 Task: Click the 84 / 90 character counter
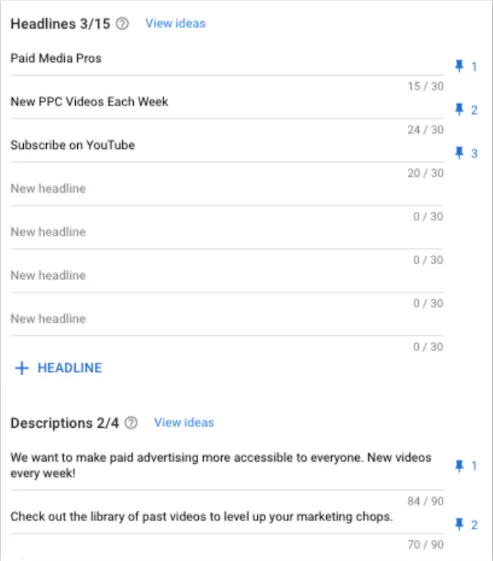tap(426, 501)
